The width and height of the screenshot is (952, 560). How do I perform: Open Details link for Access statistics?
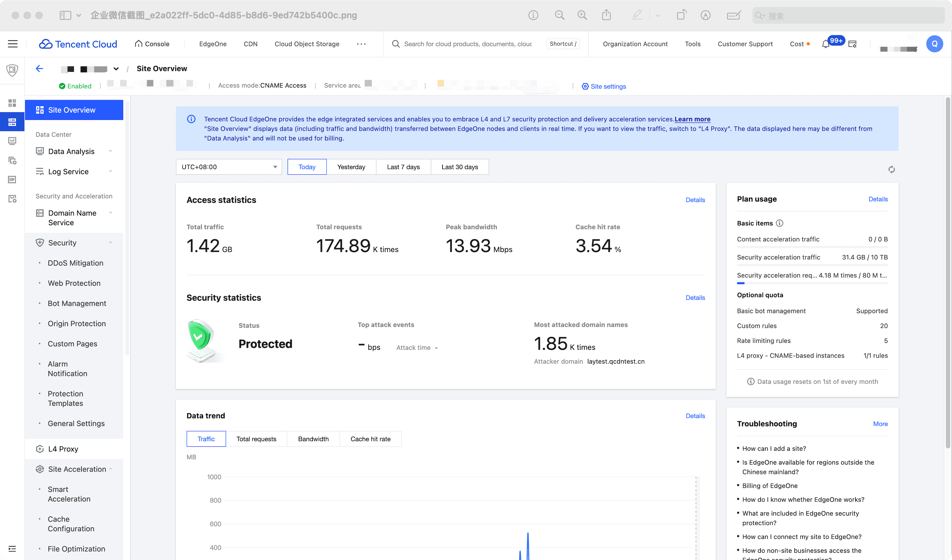click(x=695, y=200)
